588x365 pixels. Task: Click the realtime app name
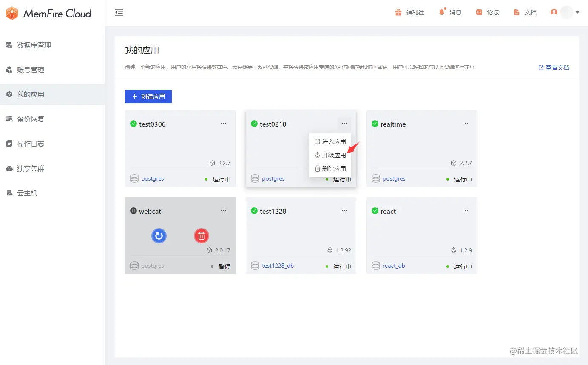393,124
